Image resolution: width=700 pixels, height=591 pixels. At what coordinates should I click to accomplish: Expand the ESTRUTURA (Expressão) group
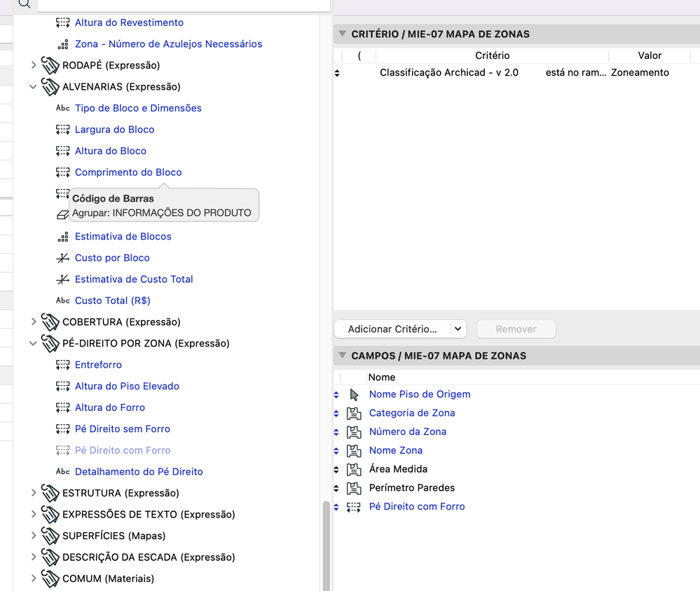pos(34,492)
